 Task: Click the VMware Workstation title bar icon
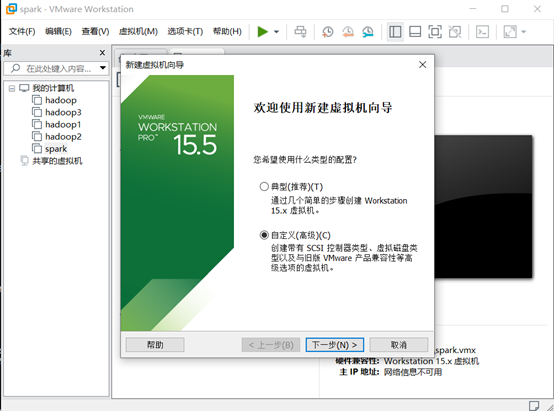click(11, 9)
